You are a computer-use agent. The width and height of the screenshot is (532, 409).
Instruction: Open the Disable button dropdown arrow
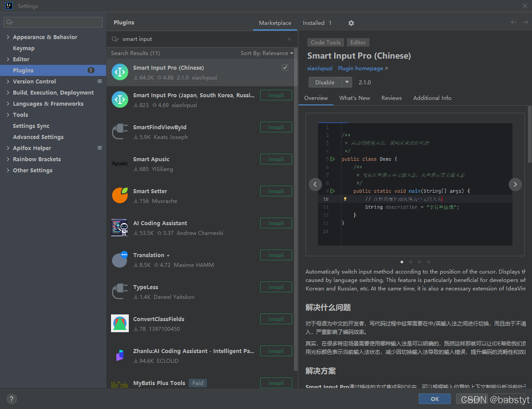(x=347, y=82)
